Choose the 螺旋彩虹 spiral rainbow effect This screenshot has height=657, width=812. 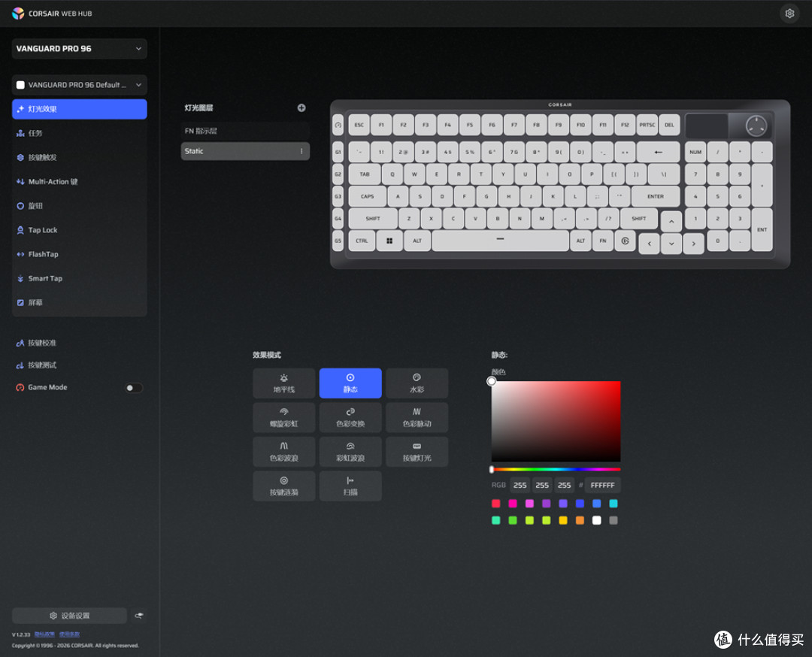283,417
